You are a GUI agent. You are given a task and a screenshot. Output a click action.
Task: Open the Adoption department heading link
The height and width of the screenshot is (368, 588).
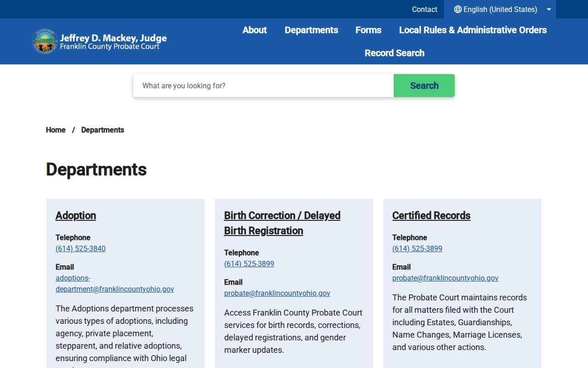click(76, 215)
